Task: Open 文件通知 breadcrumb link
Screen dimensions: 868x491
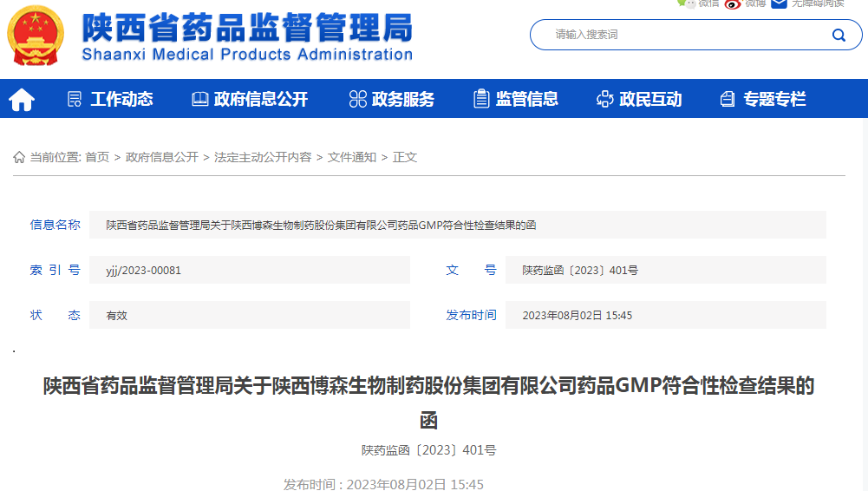Action: coord(352,157)
